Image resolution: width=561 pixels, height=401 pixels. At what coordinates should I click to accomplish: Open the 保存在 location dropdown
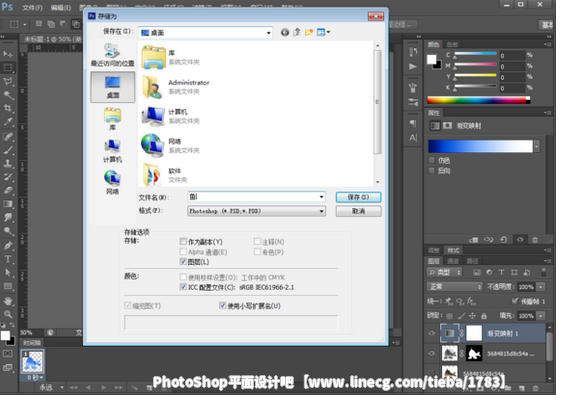(x=268, y=33)
